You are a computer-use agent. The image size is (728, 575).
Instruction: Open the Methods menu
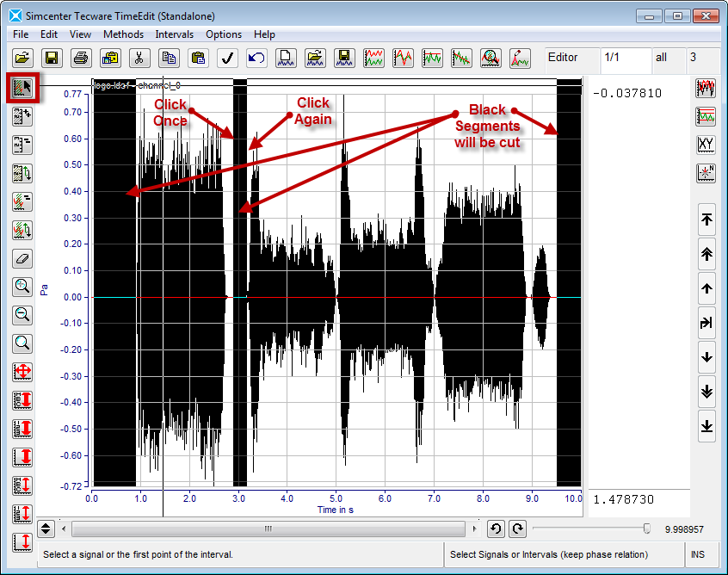(124, 34)
